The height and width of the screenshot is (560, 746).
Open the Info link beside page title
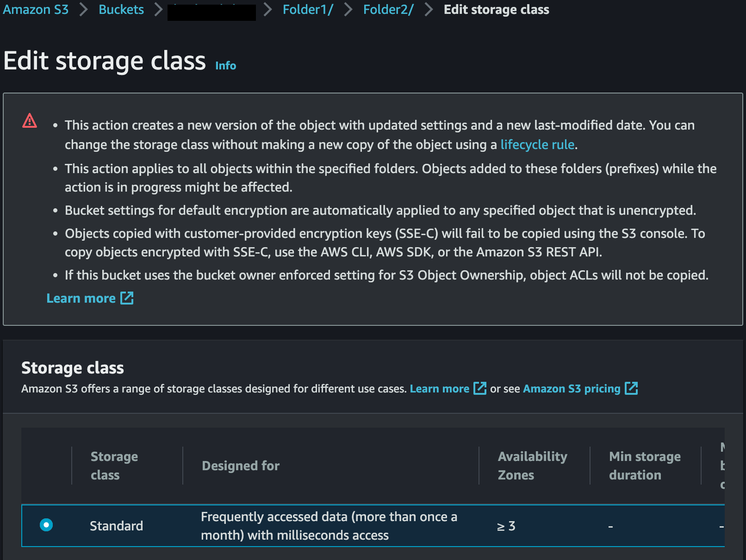tap(226, 66)
